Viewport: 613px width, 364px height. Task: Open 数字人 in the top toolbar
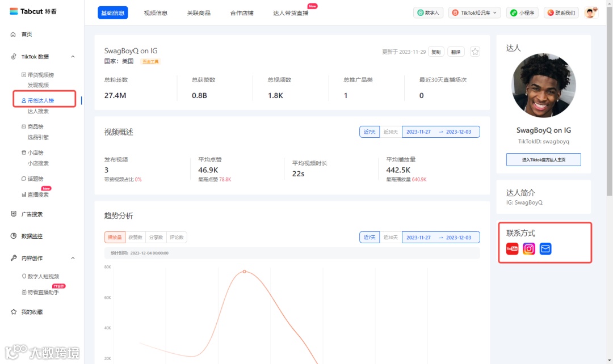coord(428,11)
